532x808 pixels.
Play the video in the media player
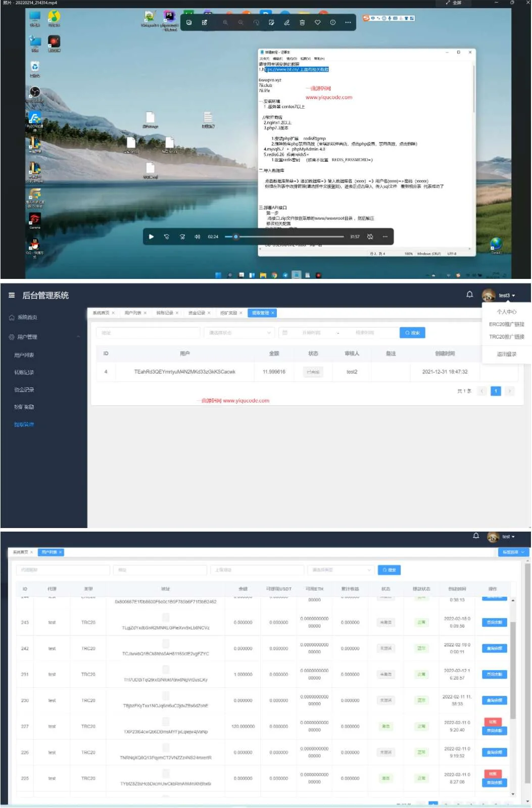pos(151,236)
